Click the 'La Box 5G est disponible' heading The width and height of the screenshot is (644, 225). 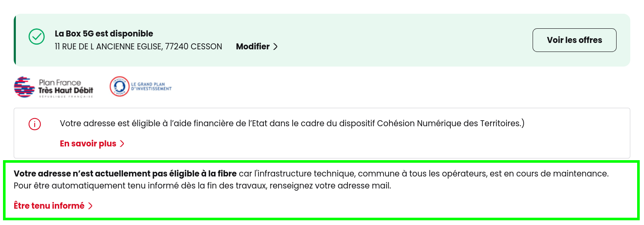(104, 33)
